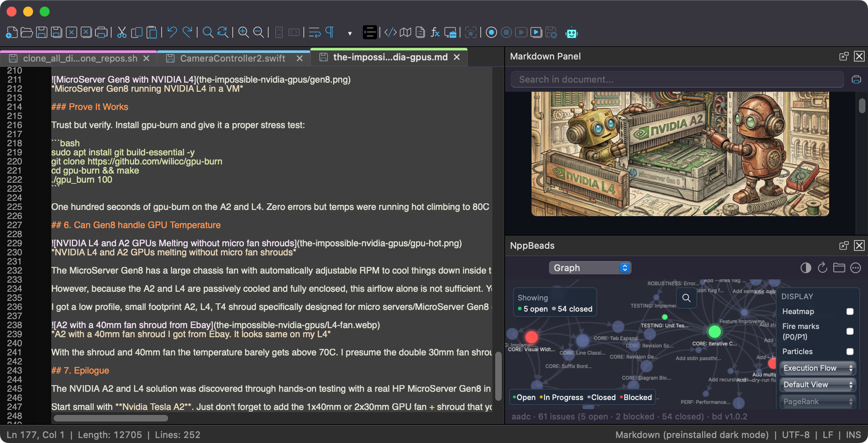Screen dimensions: 868x443
Task: Start macro recording with the record icon
Action: coord(492,32)
